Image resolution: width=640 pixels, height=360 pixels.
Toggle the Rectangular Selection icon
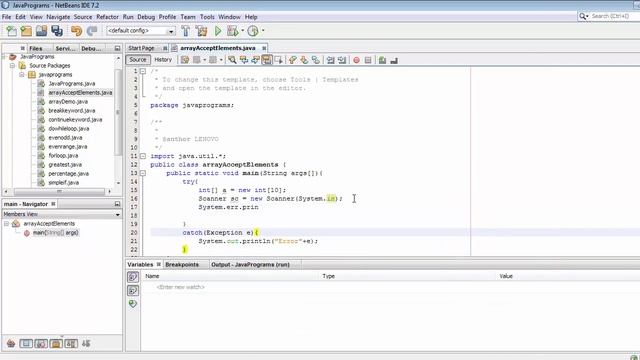tap(278, 60)
